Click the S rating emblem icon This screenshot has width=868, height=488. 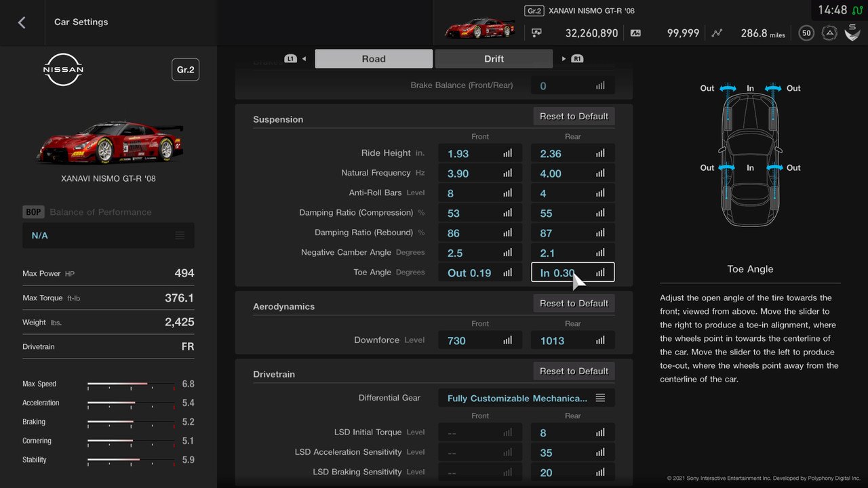[852, 32]
